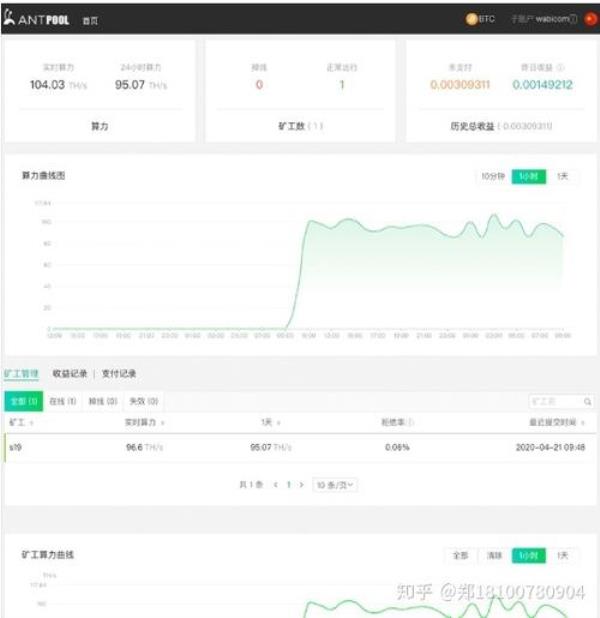Sort by the 实时算力 column sort icon
This screenshot has width=600, height=618.
click(162, 423)
